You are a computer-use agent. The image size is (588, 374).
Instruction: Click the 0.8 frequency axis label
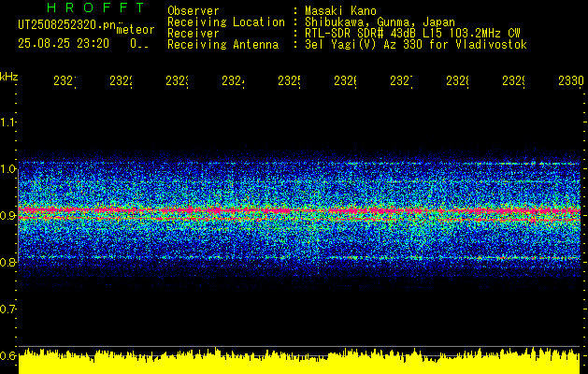(8, 262)
